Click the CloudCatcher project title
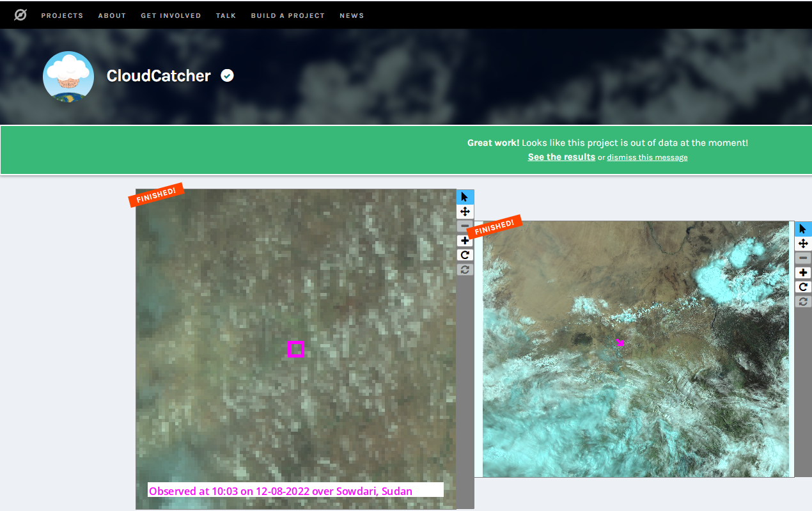The height and width of the screenshot is (511, 812). click(159, 75)
